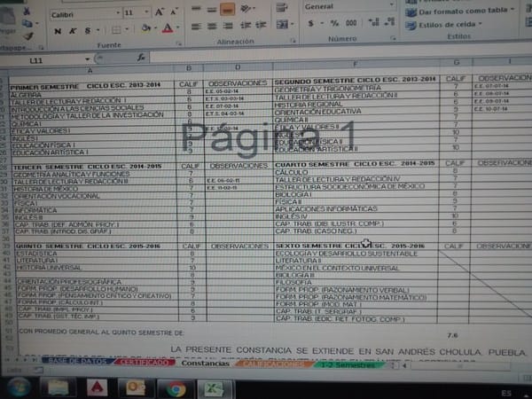Open the Calibri font name dropdown
This screenshot has width=532, height=399.
coord(118,13)
